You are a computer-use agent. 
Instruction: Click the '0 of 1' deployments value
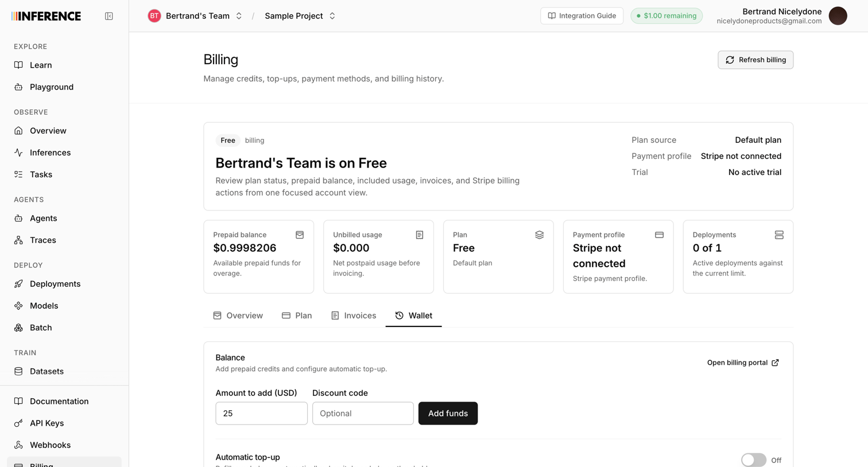point(707,248)
